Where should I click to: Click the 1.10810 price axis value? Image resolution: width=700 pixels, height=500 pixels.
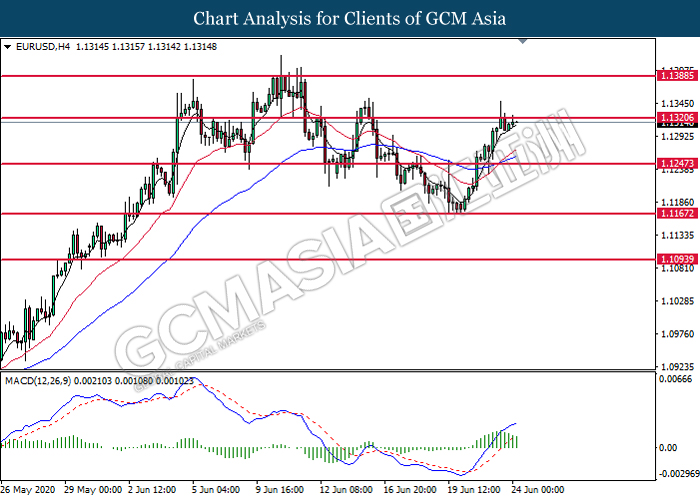tap(677, 268)
